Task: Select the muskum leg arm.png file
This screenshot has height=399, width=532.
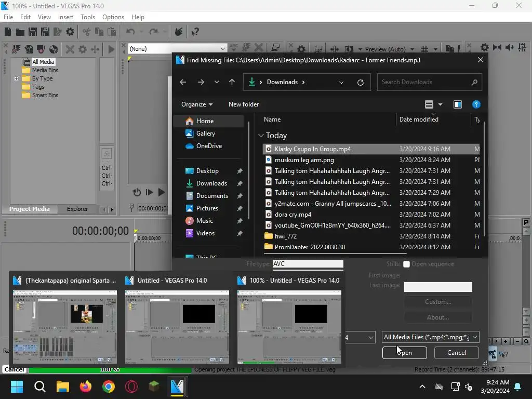Action: click(371, 160)
